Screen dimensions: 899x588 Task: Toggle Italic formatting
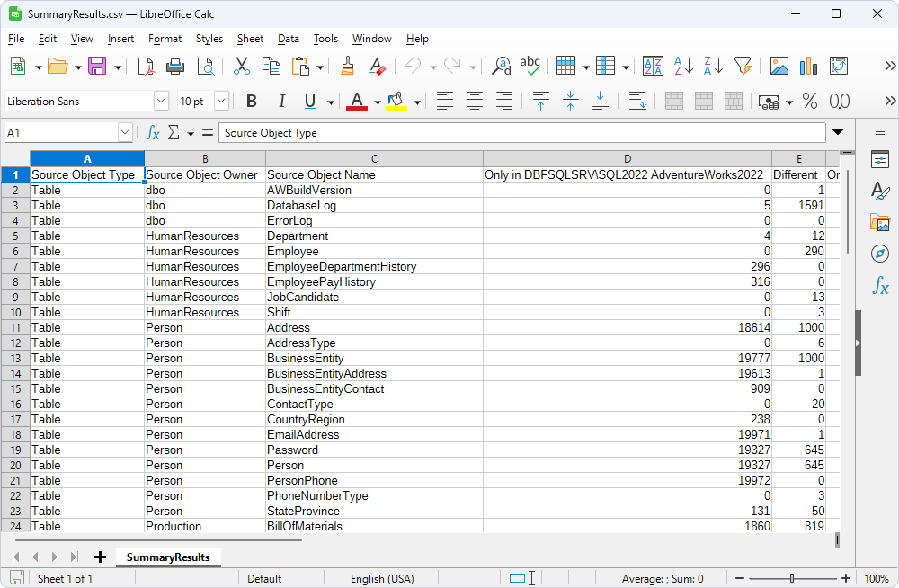(x=280, y=102)
